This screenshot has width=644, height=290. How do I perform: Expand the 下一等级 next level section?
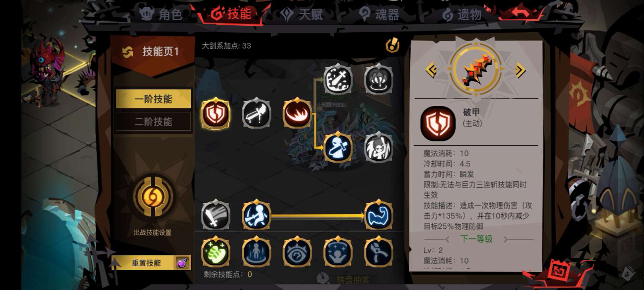(x=477, y=239)
